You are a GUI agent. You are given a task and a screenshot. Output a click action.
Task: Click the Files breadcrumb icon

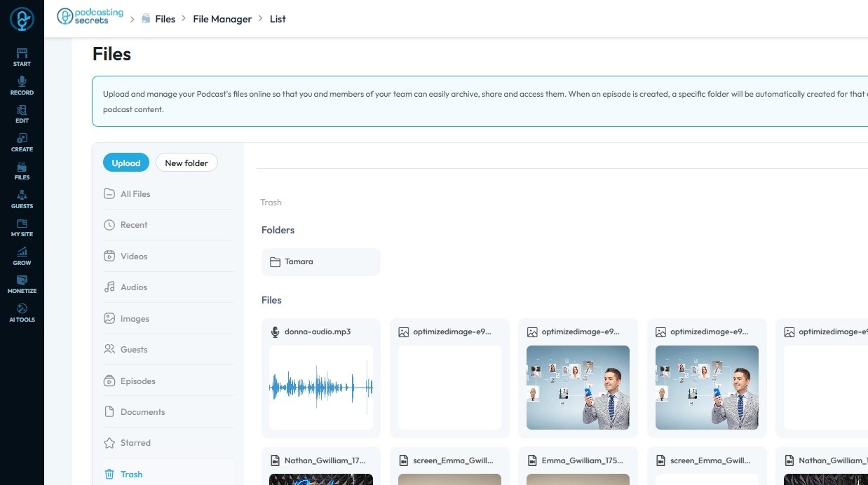pyautogui.click(x=146, y=19)
